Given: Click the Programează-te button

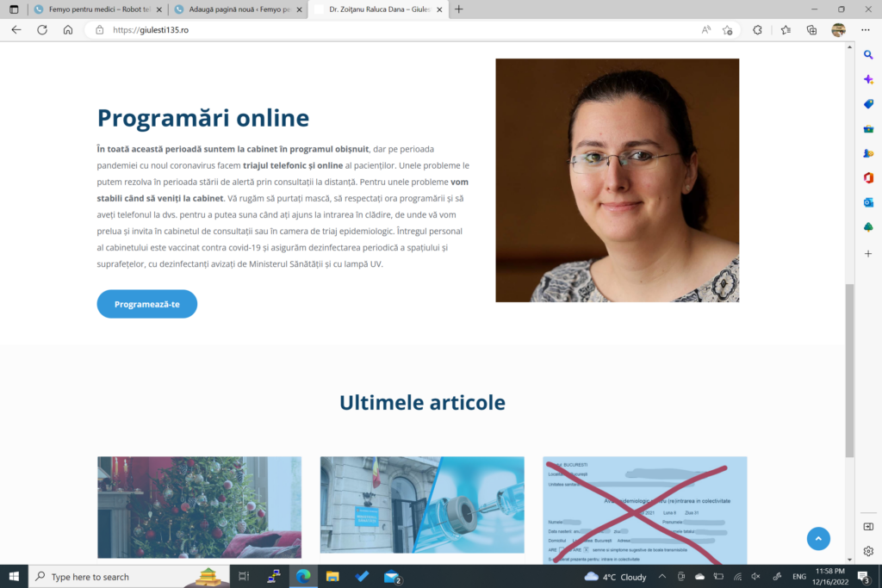Looking at the screenshot, I should pos(146,304).
